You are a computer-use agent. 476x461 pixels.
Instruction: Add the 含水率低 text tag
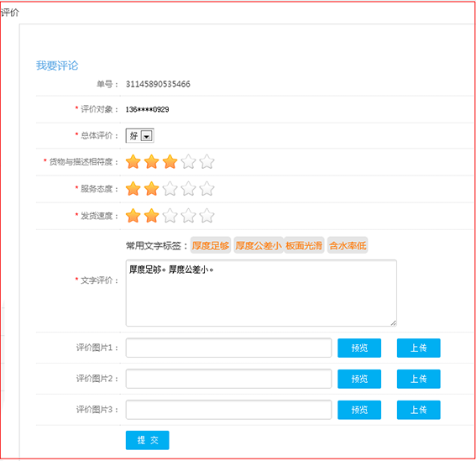[348, 245]
